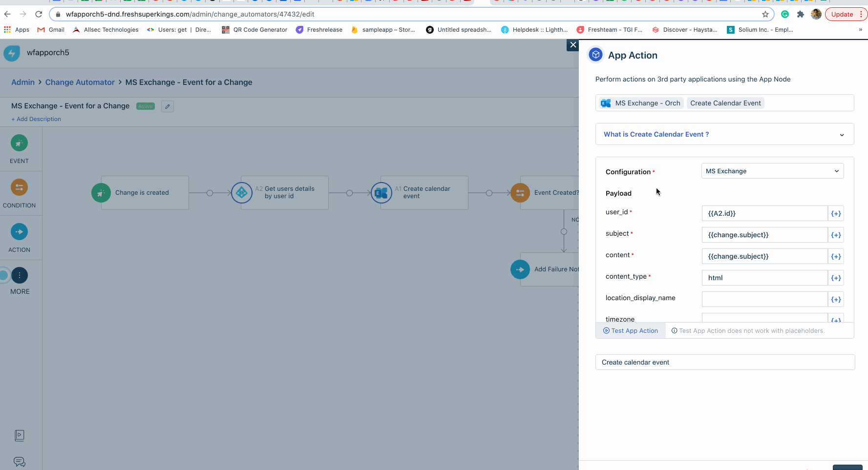Screen dimensions: 868x470
Task: Select the CONDITION node icon in the sidebar
Action: click(x=19, y=187)
